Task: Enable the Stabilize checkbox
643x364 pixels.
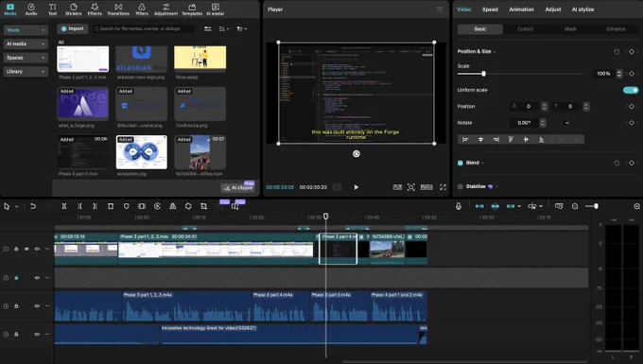Action: [x=461, y=186]
